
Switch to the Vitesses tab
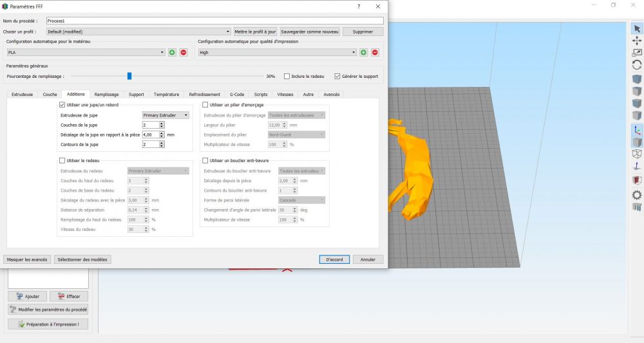285,95
